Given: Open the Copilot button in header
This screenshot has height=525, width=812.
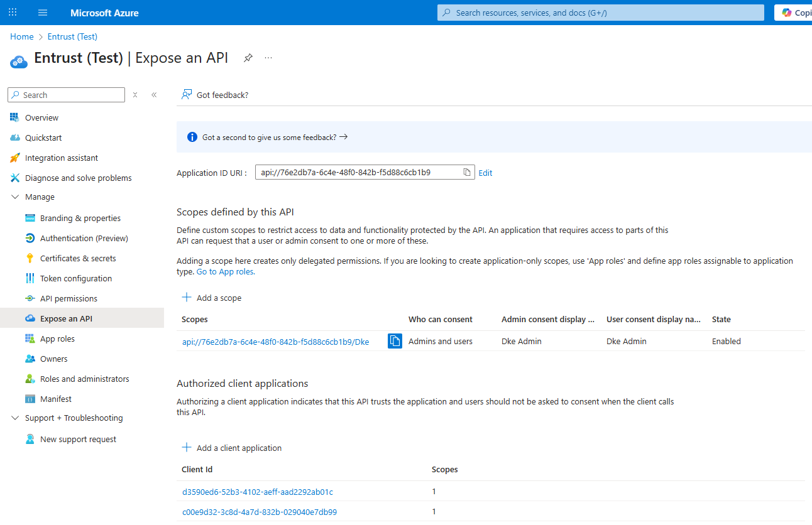Looking at the screenshot, I should click(794, 13).
